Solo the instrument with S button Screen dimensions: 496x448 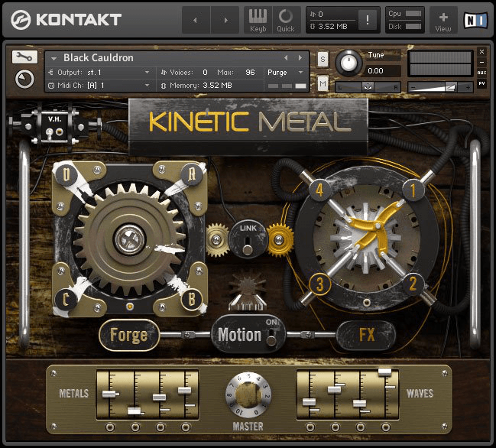323,59
